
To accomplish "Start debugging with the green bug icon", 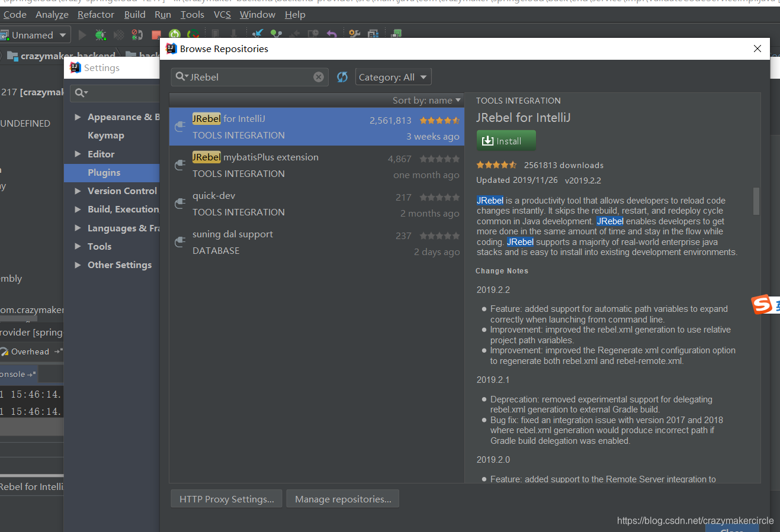I will point(101,36).
